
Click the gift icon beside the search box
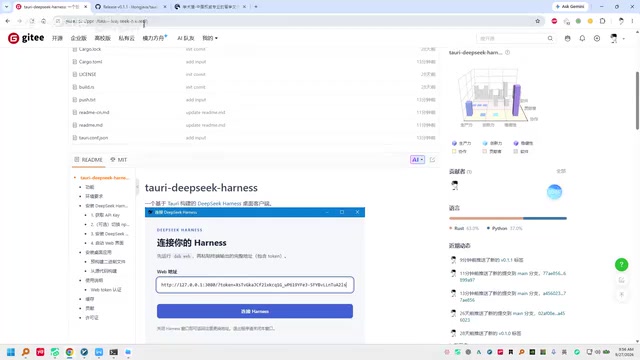567,38
